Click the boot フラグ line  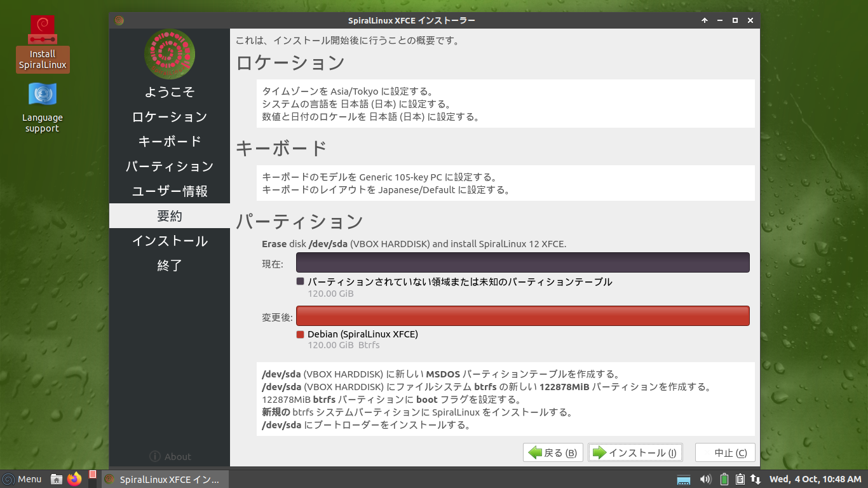pos(391,400)
